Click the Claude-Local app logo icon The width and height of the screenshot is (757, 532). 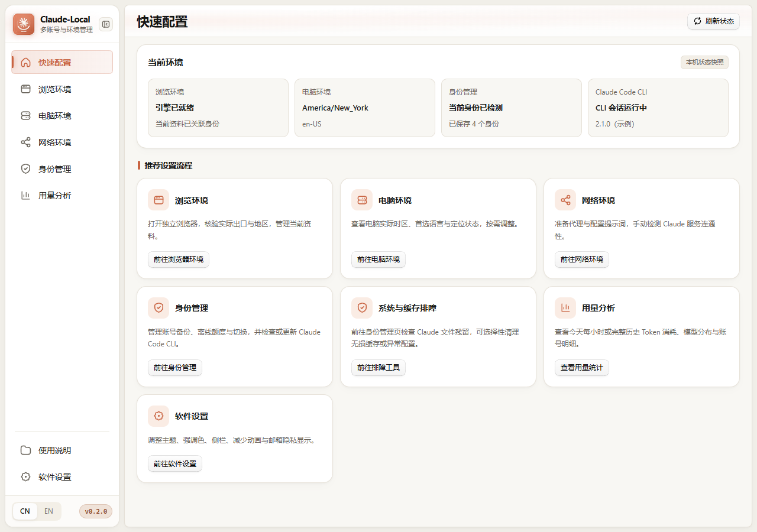[24, 24]
